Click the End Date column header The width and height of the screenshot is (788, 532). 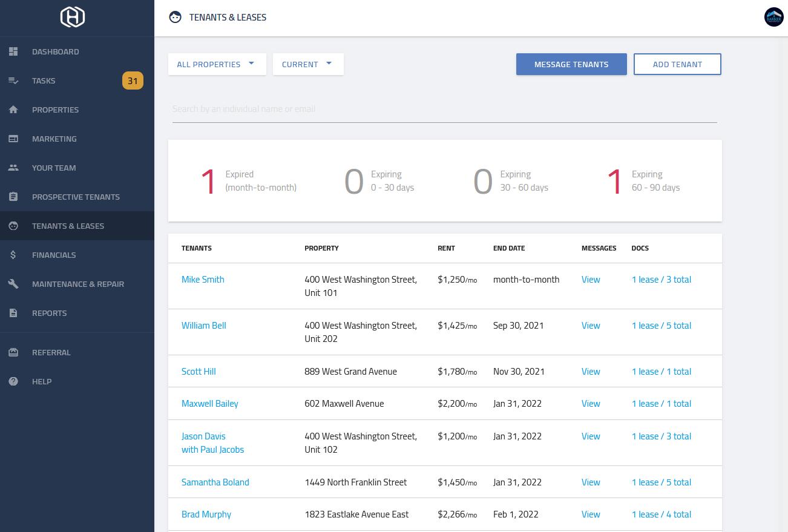click(509, 248)
